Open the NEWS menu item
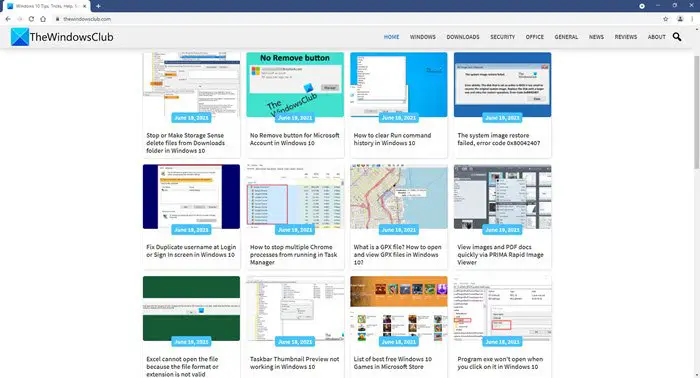This screenshot has height=378, width=700. (596, 37)
